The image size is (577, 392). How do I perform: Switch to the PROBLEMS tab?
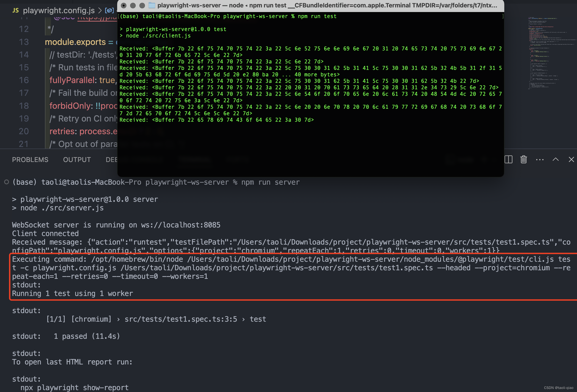30,159
